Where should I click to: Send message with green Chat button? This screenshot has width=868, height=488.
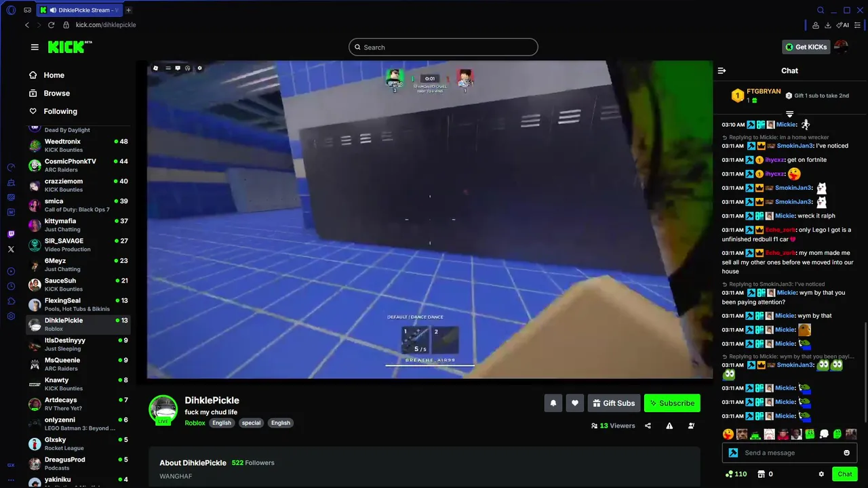click(x=844, y=474)
